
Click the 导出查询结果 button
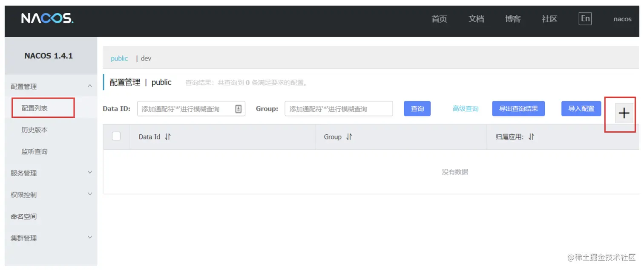(x=518, y=109)
